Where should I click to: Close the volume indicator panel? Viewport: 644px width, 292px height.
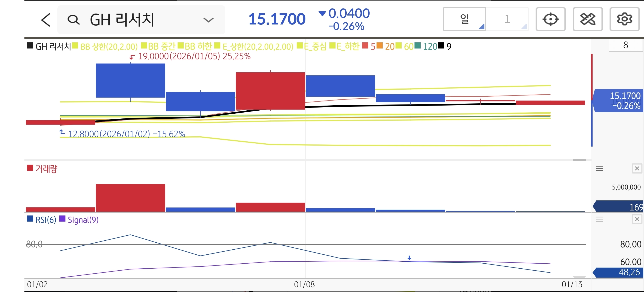point(637,169)
